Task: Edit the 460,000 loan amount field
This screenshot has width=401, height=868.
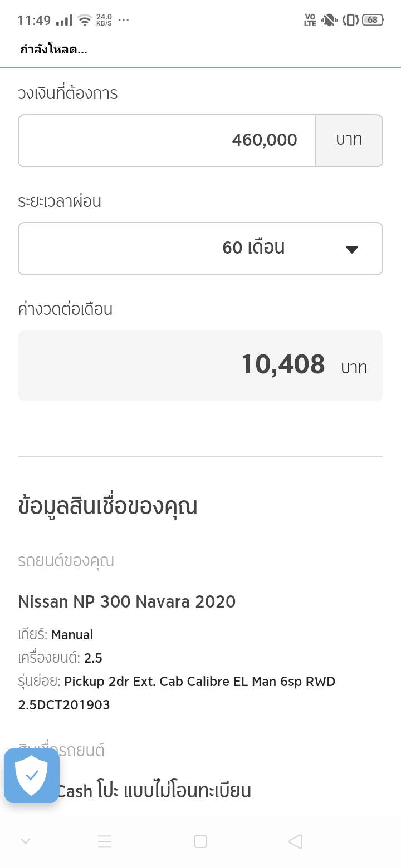Action: coord(167,140)
